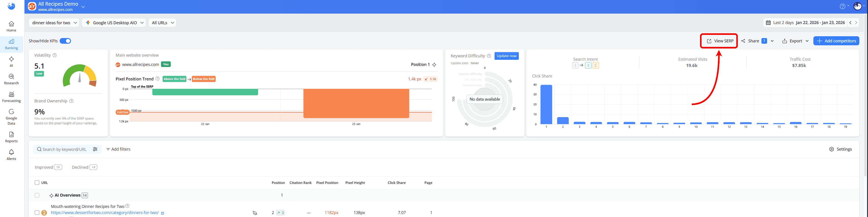Switch to the Declined tab
Screen dimensions: 868x217
click(85, 167)
